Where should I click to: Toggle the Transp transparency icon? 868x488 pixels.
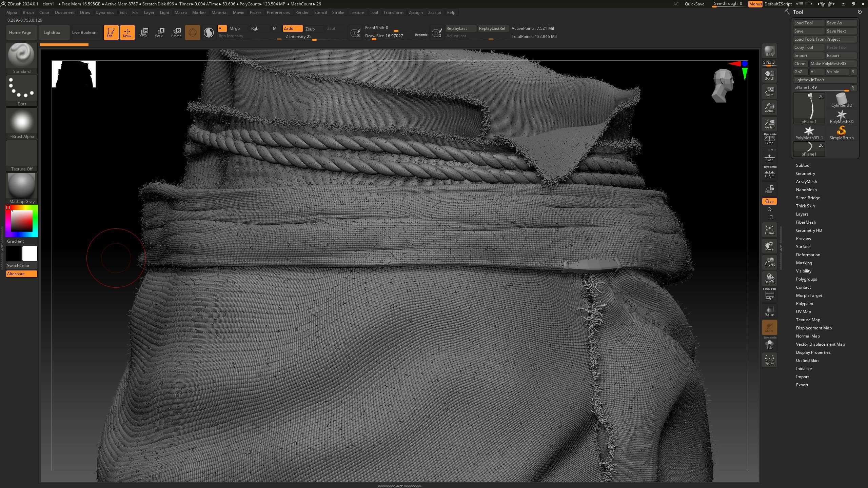click(x=769, y=311)
